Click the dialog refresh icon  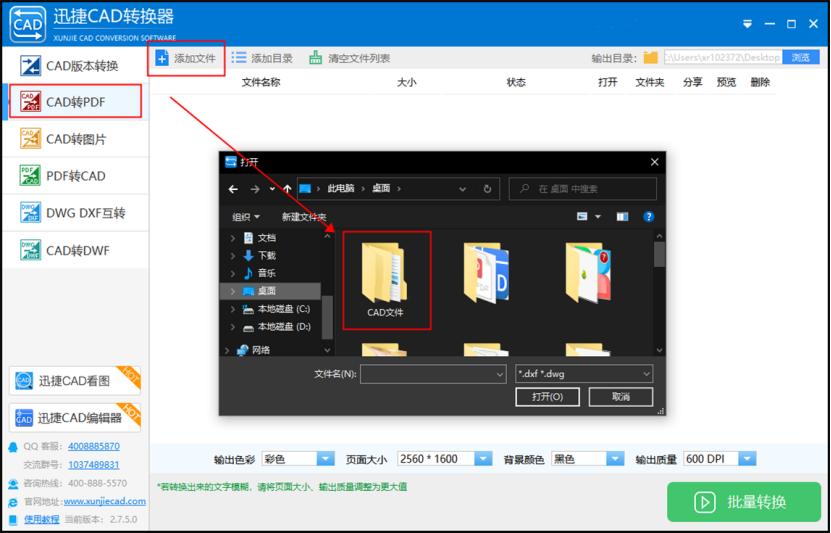tap(487, 189)
